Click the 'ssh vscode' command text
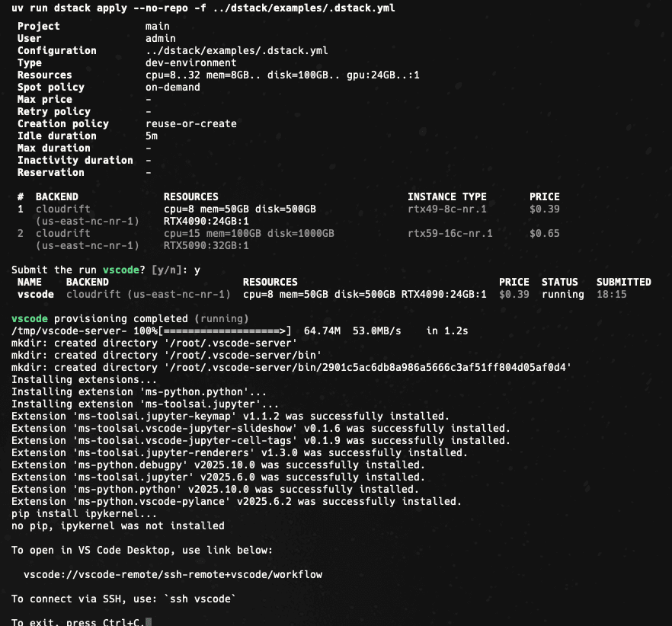 point(200,599)
